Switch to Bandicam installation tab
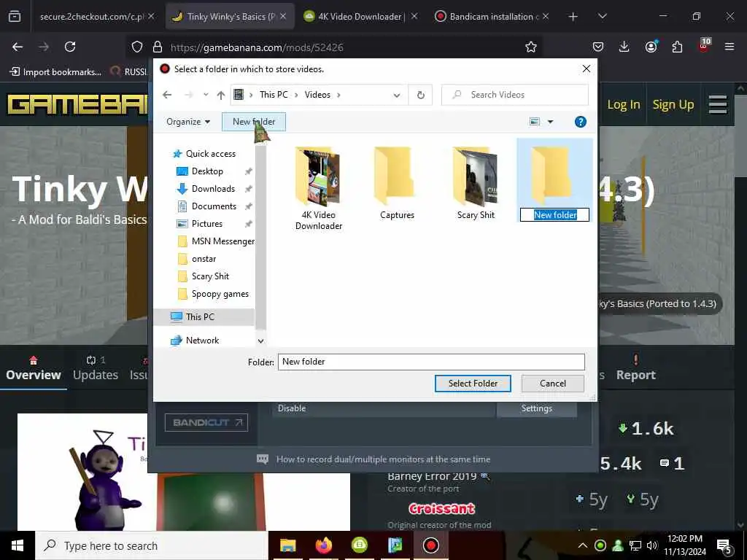 492,17
